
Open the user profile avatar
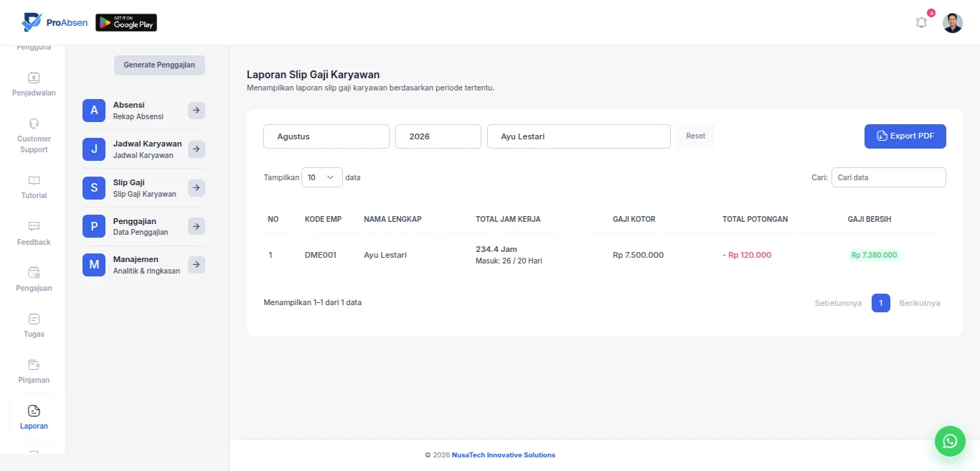click(953, 23)
